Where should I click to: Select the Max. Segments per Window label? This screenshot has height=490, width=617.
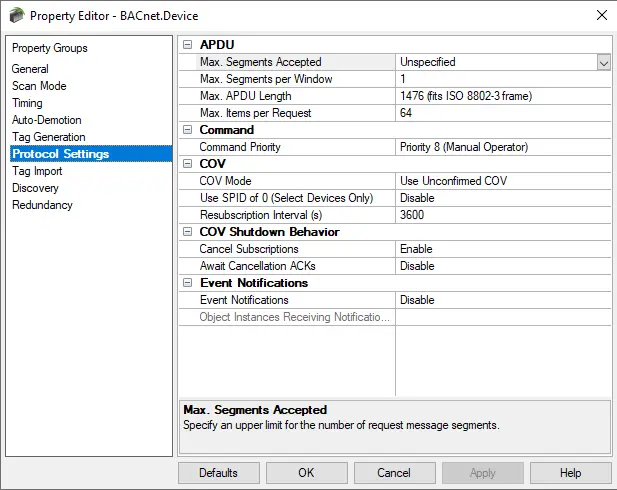click(266, 79)
